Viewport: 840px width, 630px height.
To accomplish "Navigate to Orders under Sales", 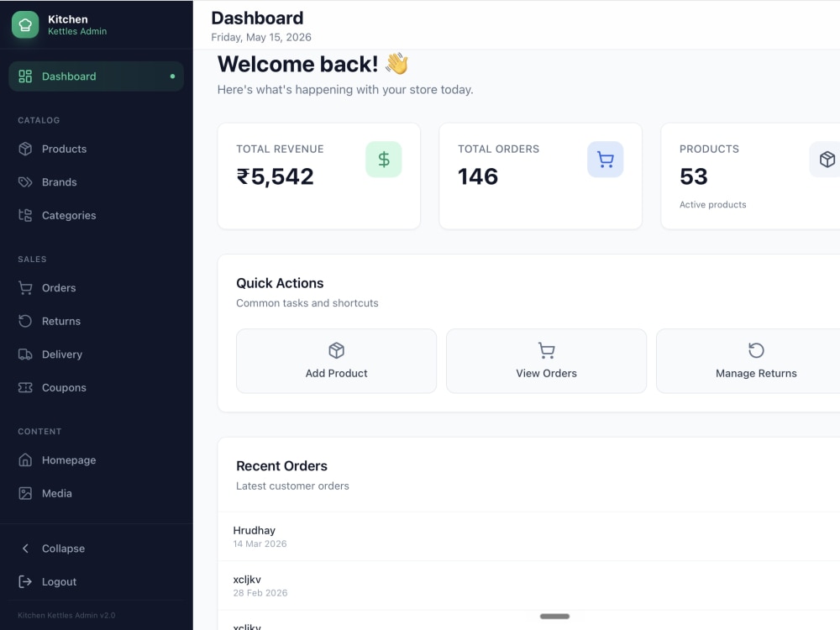I will 97,287.
